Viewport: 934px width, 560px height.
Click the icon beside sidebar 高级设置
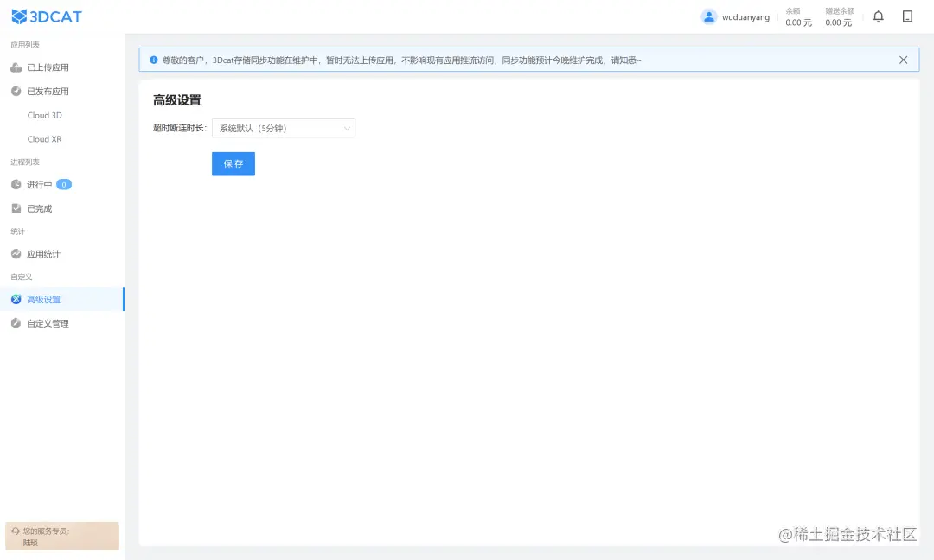click(16, 299)
